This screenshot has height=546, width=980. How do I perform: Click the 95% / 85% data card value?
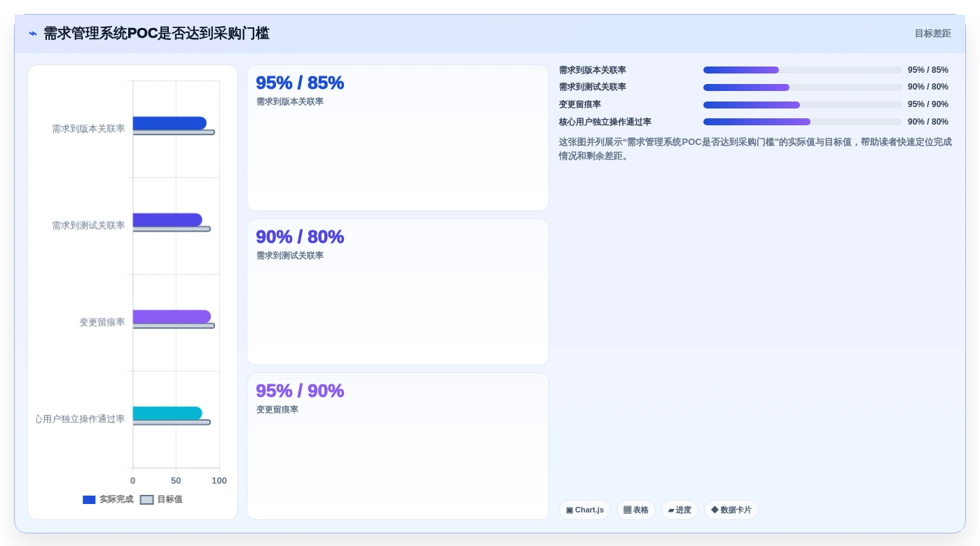[x=300, y=83]
